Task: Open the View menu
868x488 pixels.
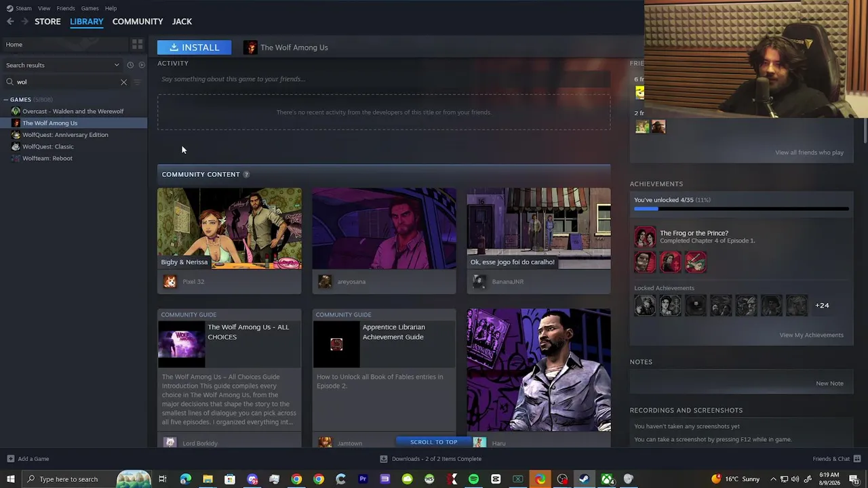Action: point(44,8)
